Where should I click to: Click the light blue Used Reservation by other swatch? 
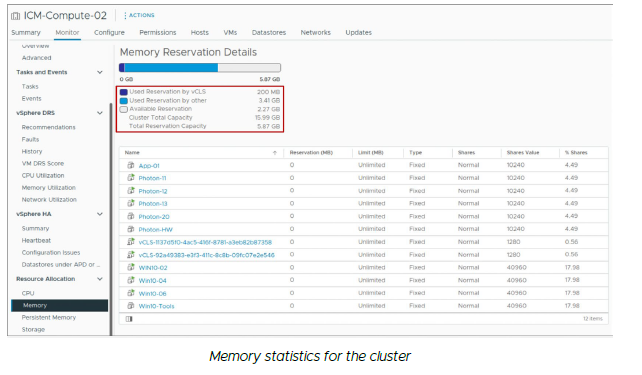(124, 101)
